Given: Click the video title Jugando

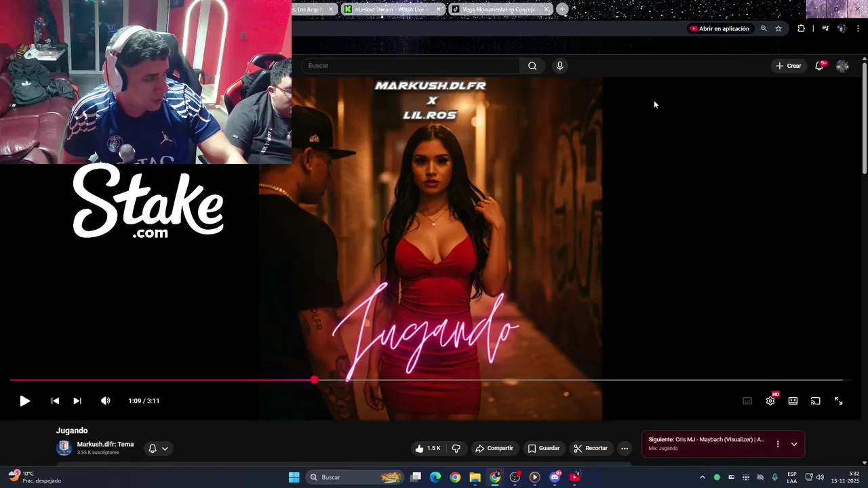Looking at the screenshot, I should tap(72, 430).
